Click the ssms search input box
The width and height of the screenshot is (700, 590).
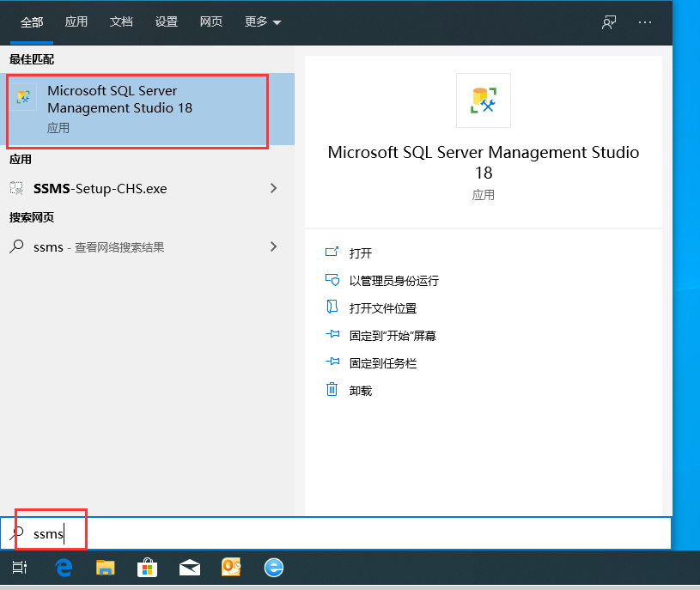click(x=344, y=533)
